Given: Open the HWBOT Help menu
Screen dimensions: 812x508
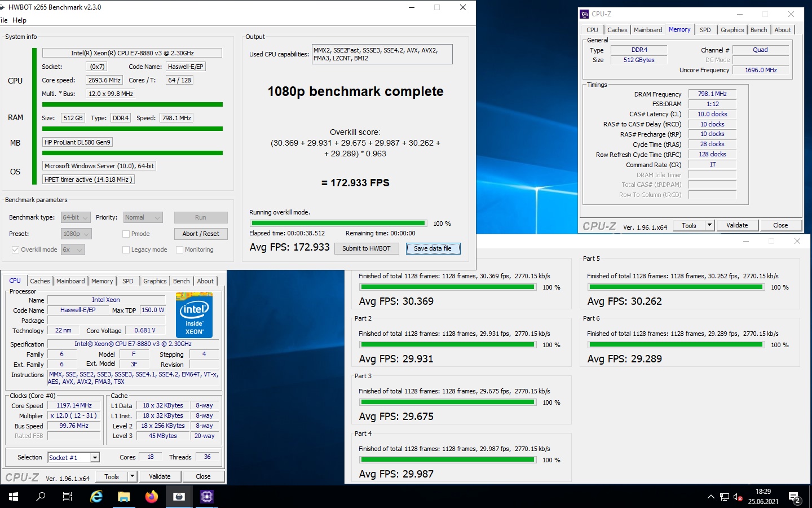Looking at the screenshot, I should click(x=19, y=20).
